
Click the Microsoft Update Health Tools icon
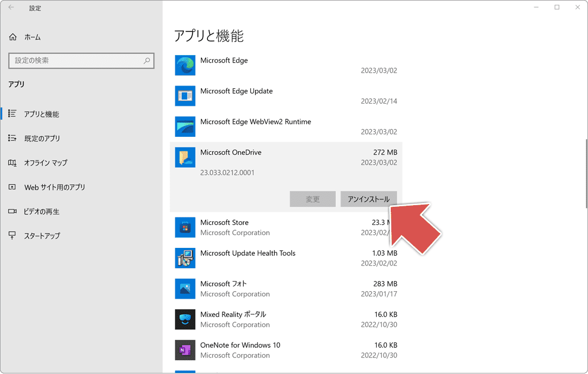pyautogui.click(x=185, y=258)
